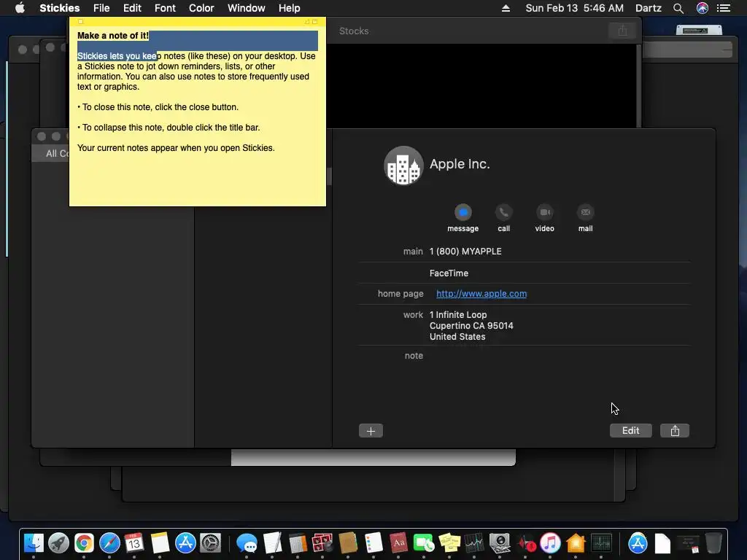Click the 'Make a note of it!' heading

[x=113, y=36]
